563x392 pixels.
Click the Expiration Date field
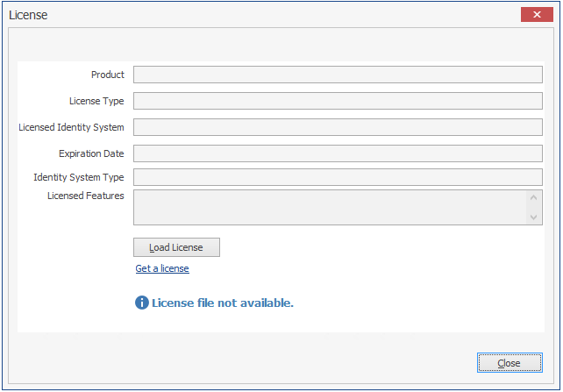(338, 153)
